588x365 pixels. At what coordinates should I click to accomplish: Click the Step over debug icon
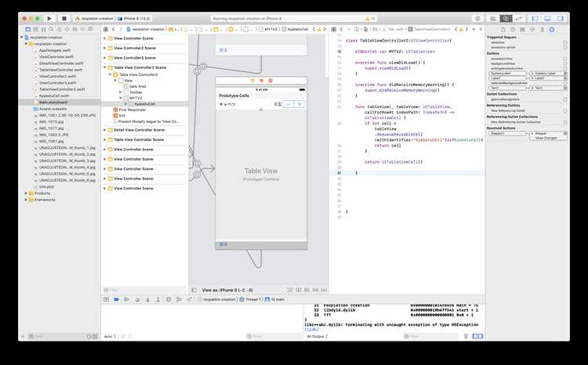[x=137, y=299]
